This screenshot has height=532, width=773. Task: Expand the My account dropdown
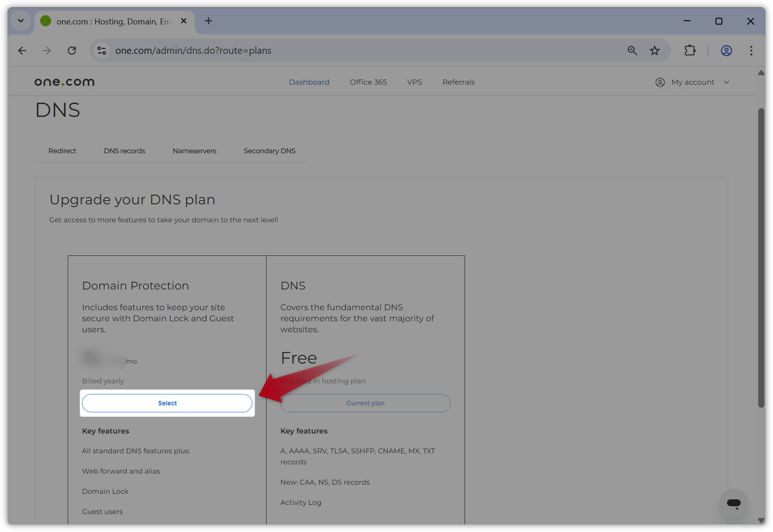click(x=692, y=82)
